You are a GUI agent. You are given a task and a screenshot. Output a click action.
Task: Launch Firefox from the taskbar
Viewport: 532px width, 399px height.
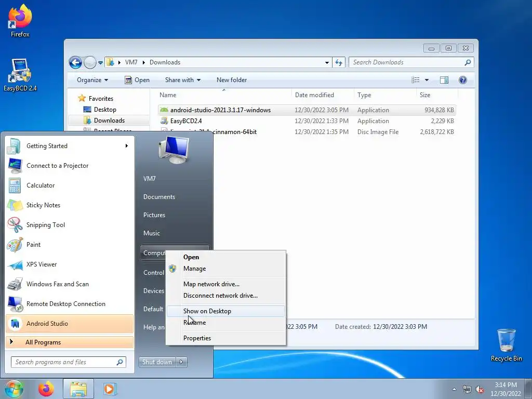click(x=46, y=389)
